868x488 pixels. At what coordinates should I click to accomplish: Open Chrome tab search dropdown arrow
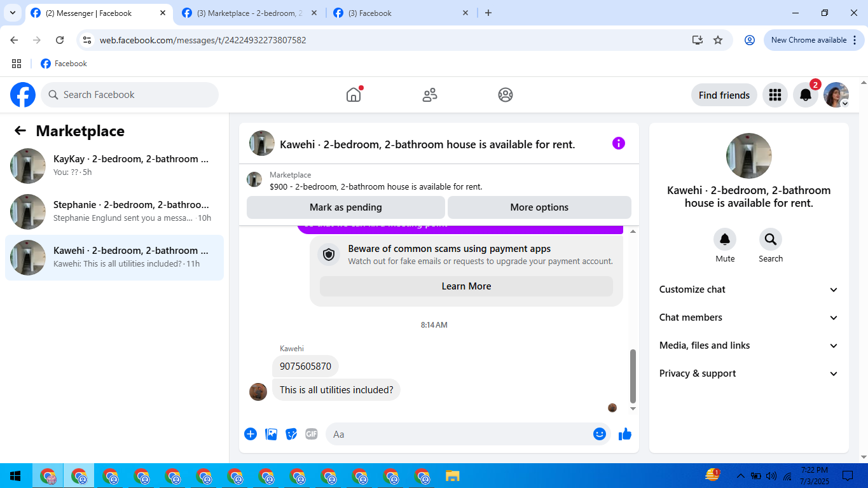pyautogui.click(x=12, y=13)
